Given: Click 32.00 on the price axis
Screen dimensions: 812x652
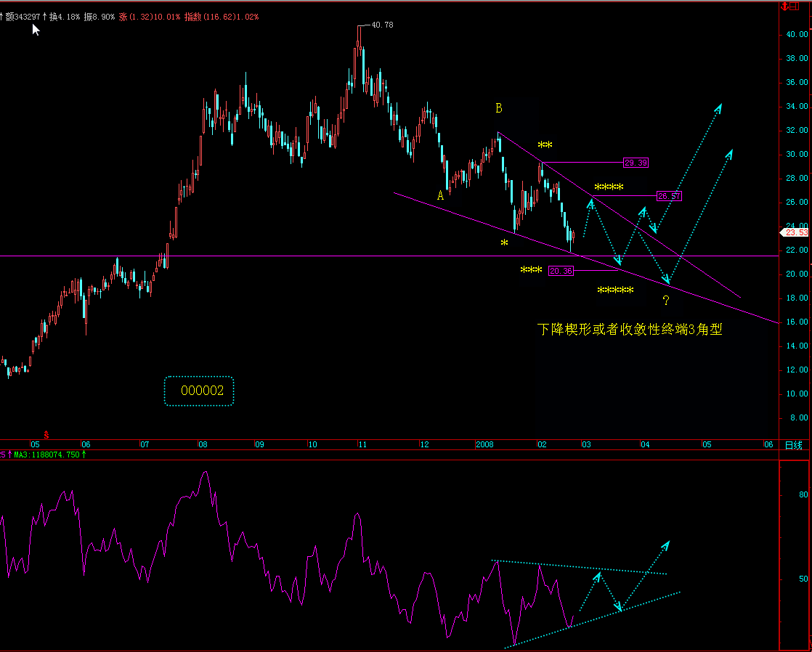Looking at the screenshot, I should (x=797, y=131).
